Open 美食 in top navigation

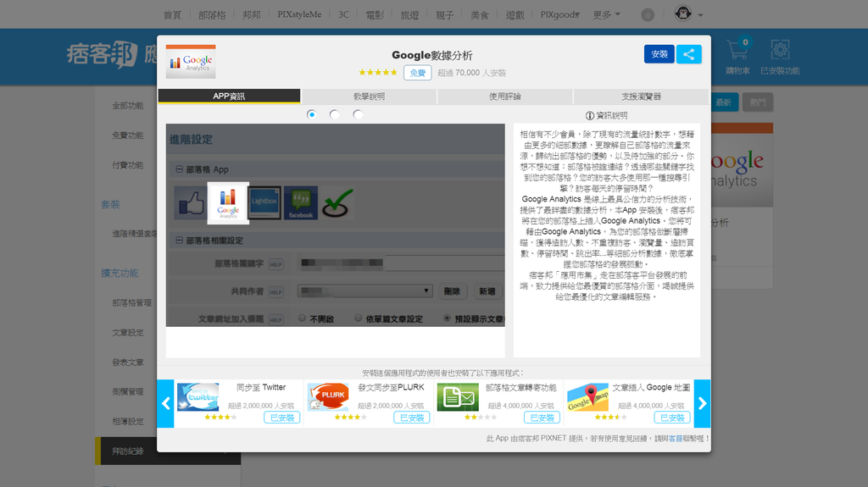coord(480,15)
